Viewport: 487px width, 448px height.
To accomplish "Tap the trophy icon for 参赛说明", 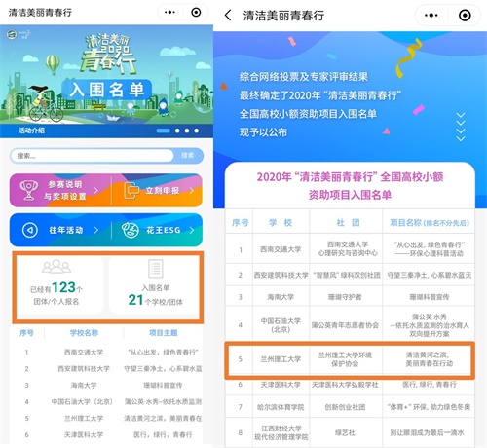I will (29, 190).
